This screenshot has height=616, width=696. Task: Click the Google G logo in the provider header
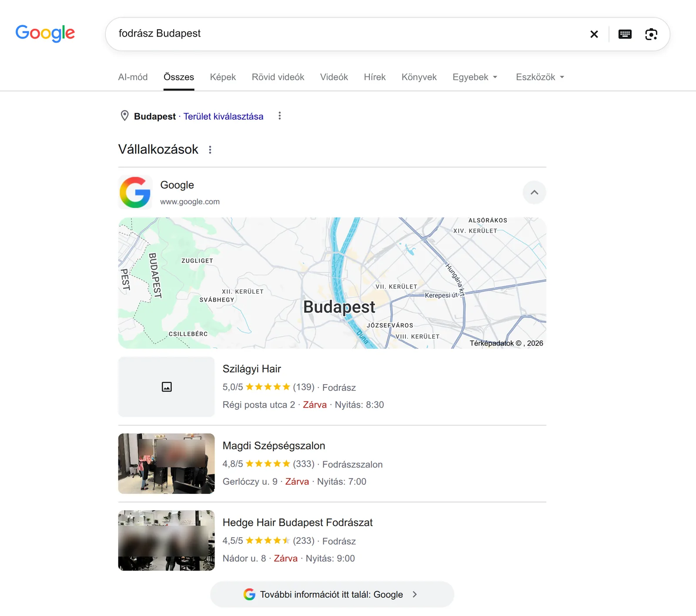pyautogui.click(x=135, y=192)
